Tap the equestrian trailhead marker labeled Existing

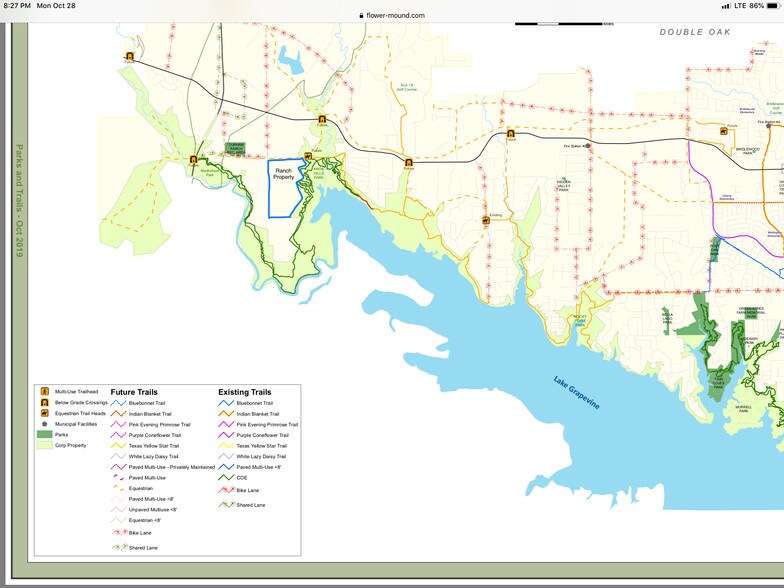[x=486, y=220]
